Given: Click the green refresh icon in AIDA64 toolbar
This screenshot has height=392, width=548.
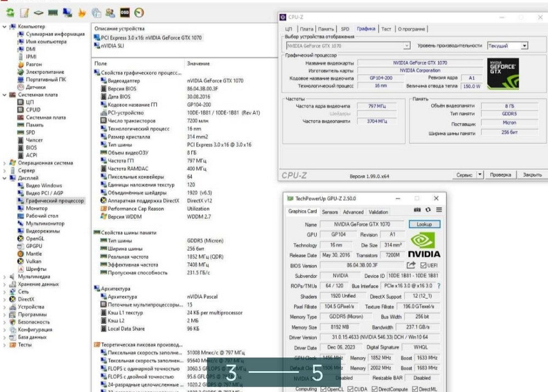Looking at the screenshot, I should click(x=10, y=12).
